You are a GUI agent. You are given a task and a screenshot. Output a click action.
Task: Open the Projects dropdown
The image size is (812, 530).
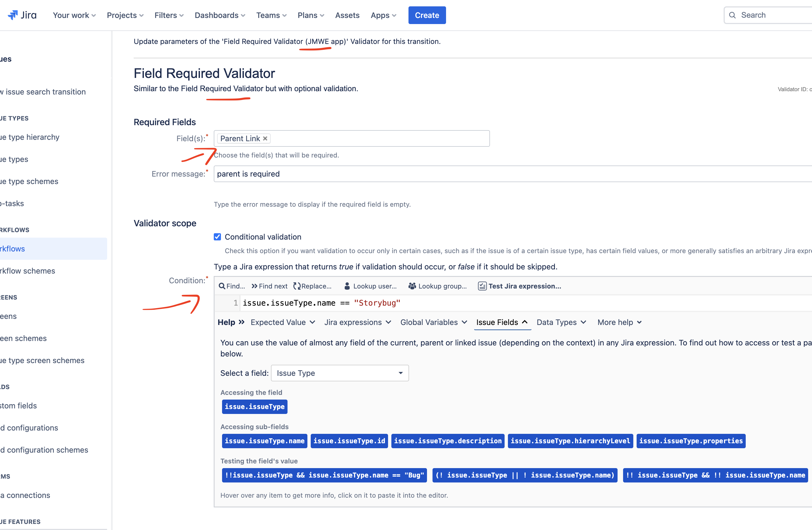(x=125, y=15)
